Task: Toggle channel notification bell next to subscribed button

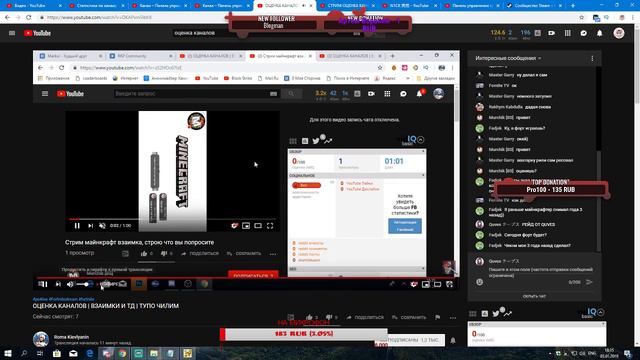Action: 453,340
